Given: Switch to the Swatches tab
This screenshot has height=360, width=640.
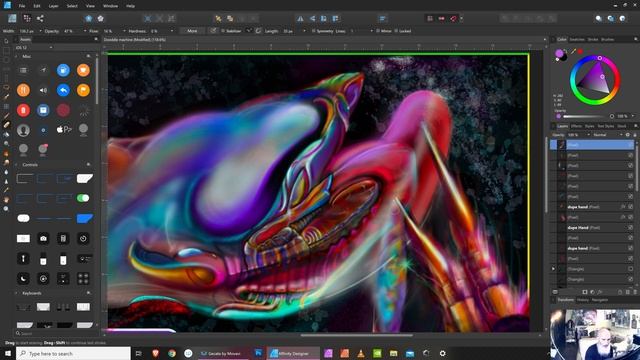Looking at the screenshot, I should (x=577, y=40).
